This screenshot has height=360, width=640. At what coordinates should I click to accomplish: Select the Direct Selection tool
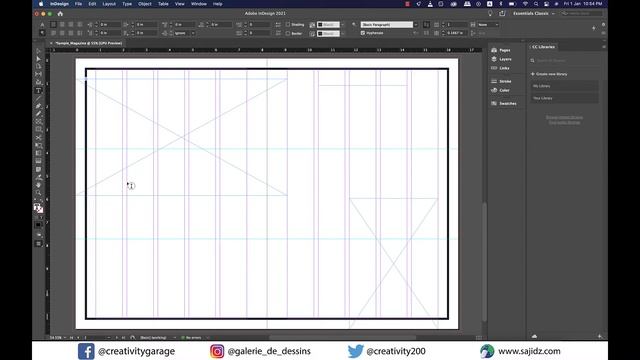click(38, 59)
